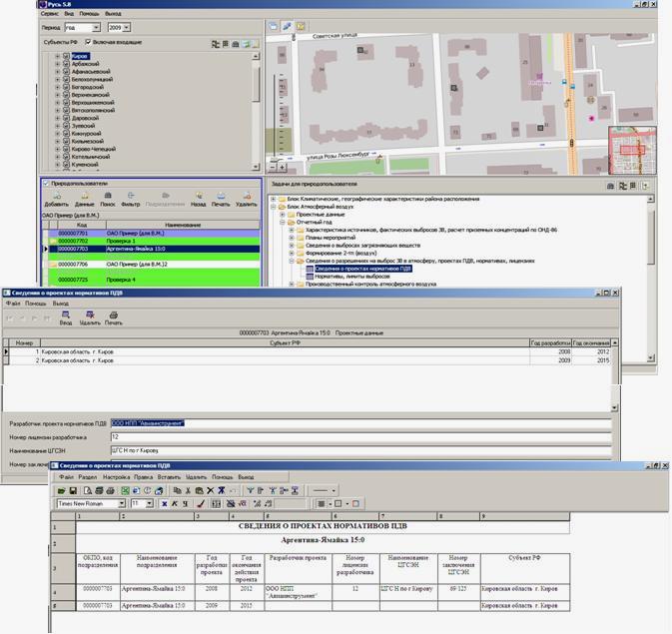Viewport: 672px width, 634px height.
Task: Open the Настройка menu in report window
Action: coord(116,477)
